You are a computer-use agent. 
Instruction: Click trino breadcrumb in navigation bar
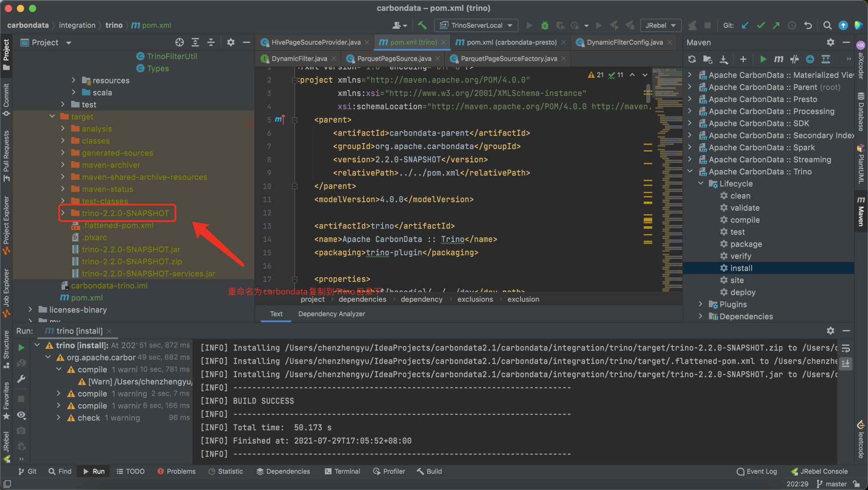tap(114, 25)
